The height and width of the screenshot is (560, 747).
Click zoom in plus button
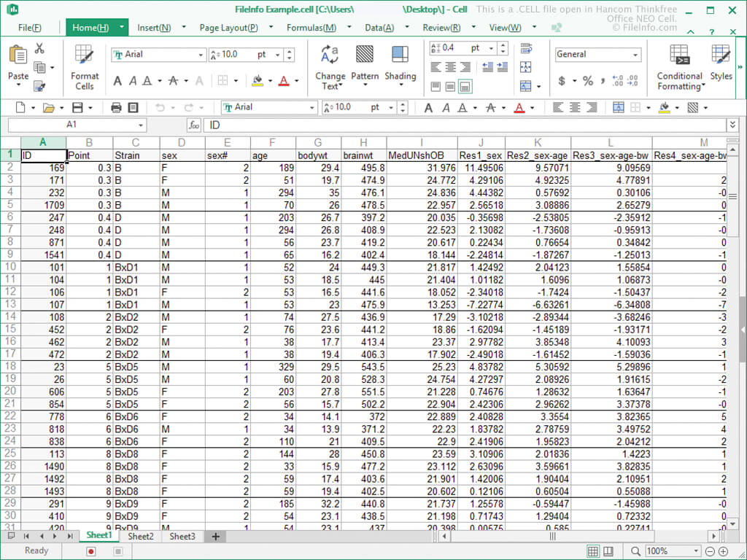(x=723, y=551)
